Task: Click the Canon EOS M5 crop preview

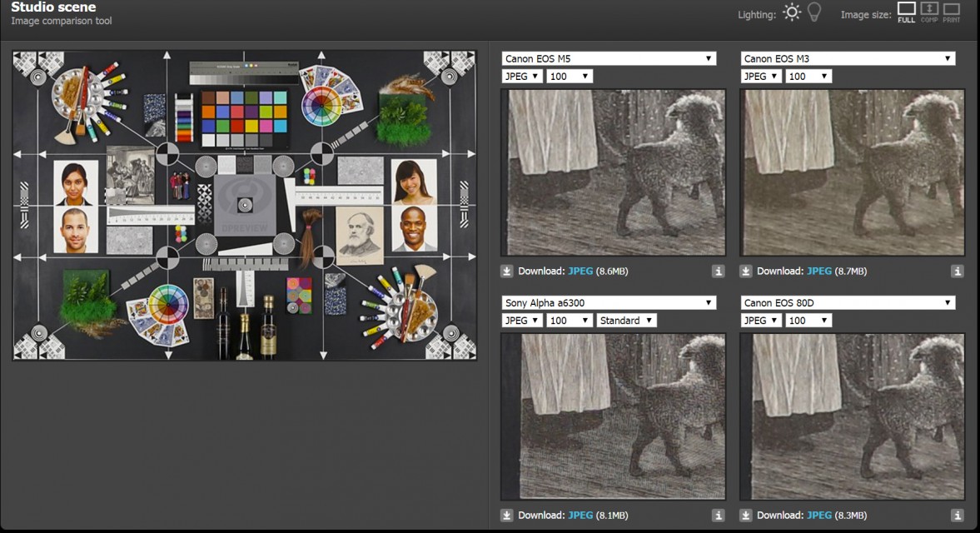Action: pyautogui.click(x=613, y=172)
